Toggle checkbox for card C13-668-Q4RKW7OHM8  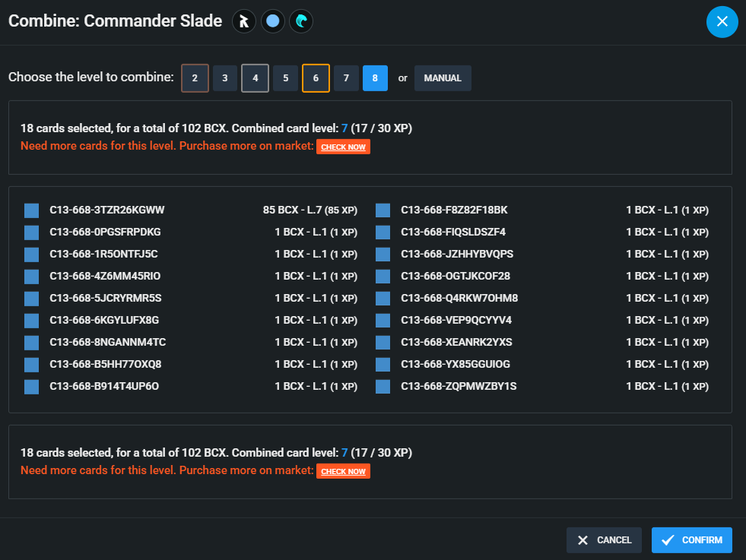tap(383, 299)
